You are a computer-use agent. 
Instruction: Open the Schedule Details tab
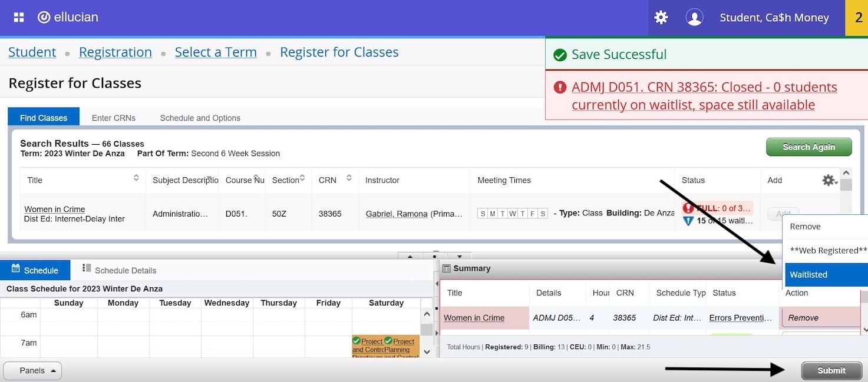pos(125,270)
